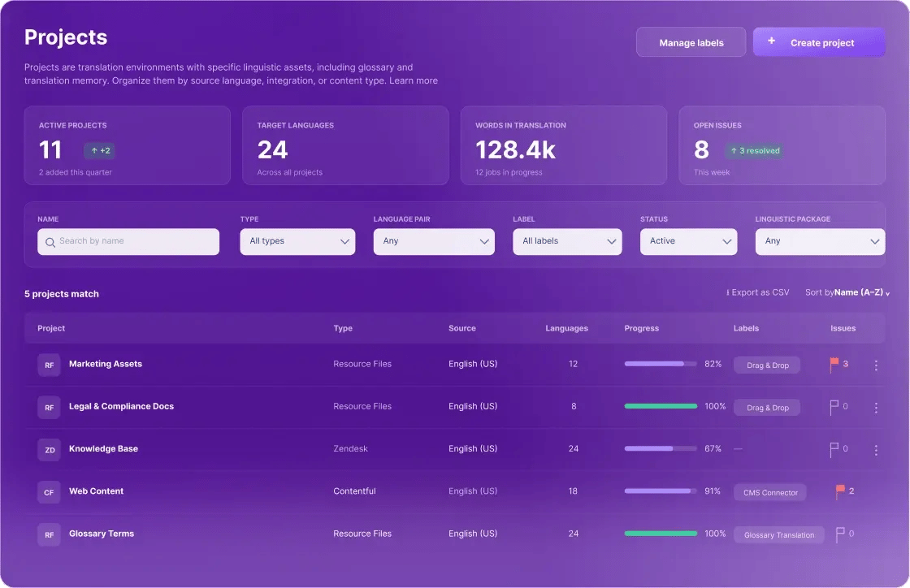
Task: Open more options for Legal & Compliance Docs
Action: pos(876,408)
